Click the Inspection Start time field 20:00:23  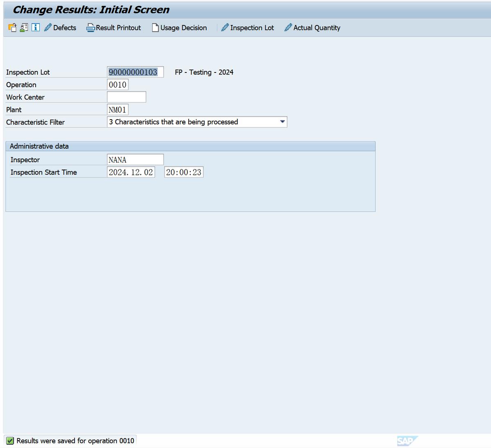pyautogui.click(x=184, y=172)
